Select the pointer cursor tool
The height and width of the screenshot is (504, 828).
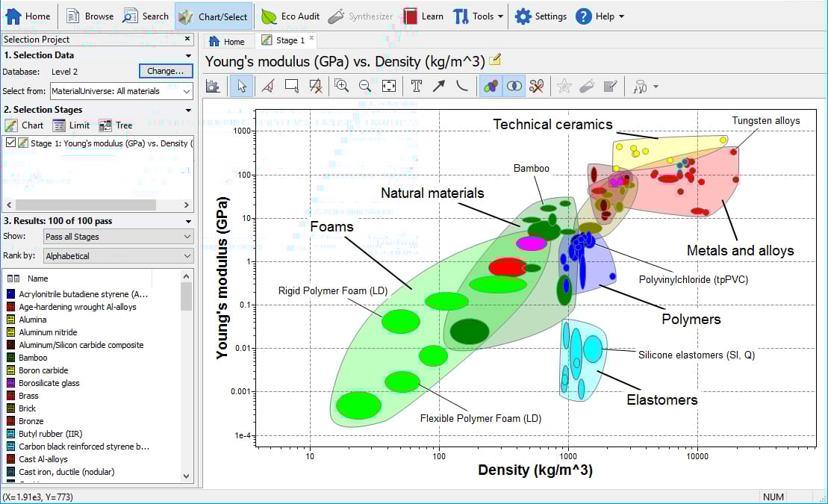click(x=242, y=86)
